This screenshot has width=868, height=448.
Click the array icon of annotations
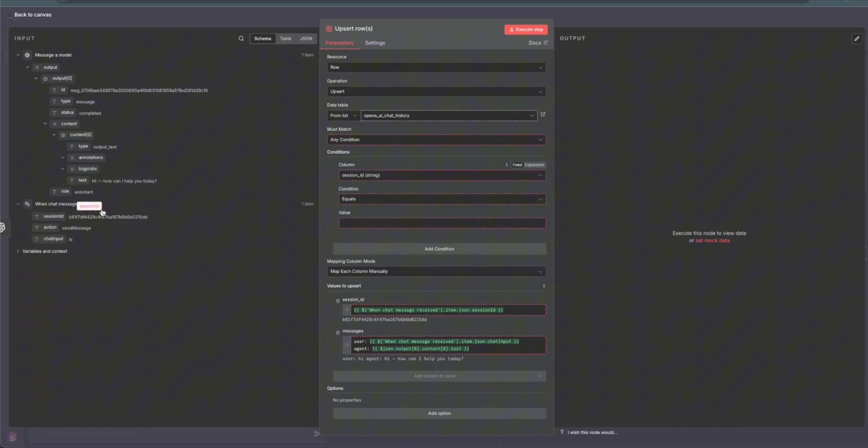coord(72,158)
